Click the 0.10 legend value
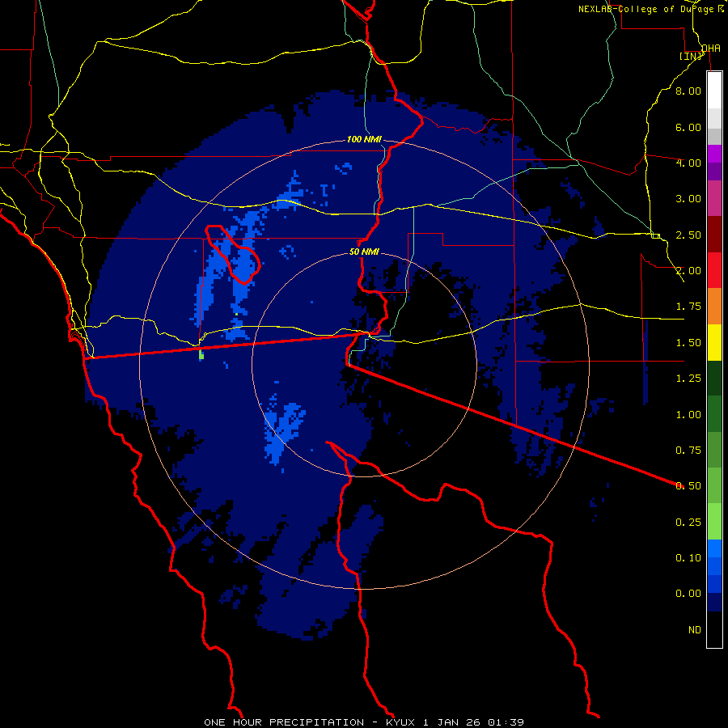Viewport: 728px width, 728px height. pos(688,558)
